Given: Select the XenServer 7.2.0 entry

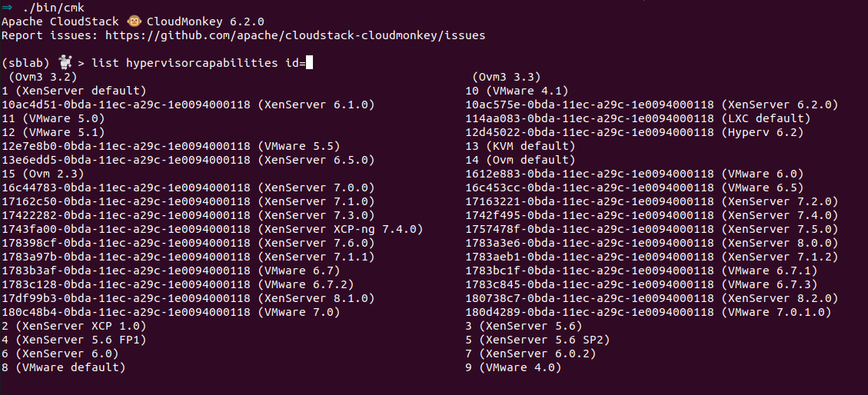Looking at the screenshot, I should (x=652, y=201).
